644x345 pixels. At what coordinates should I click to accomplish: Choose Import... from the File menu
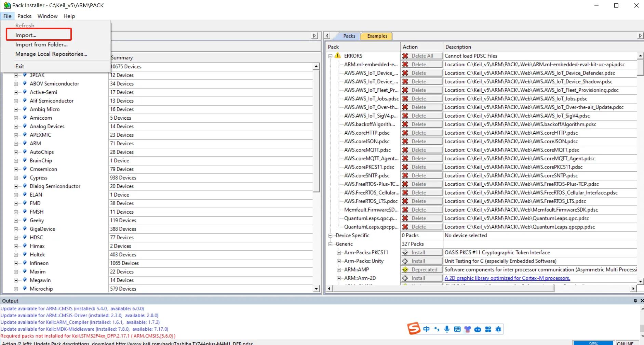pyautogui.click(x=26, y=35)
